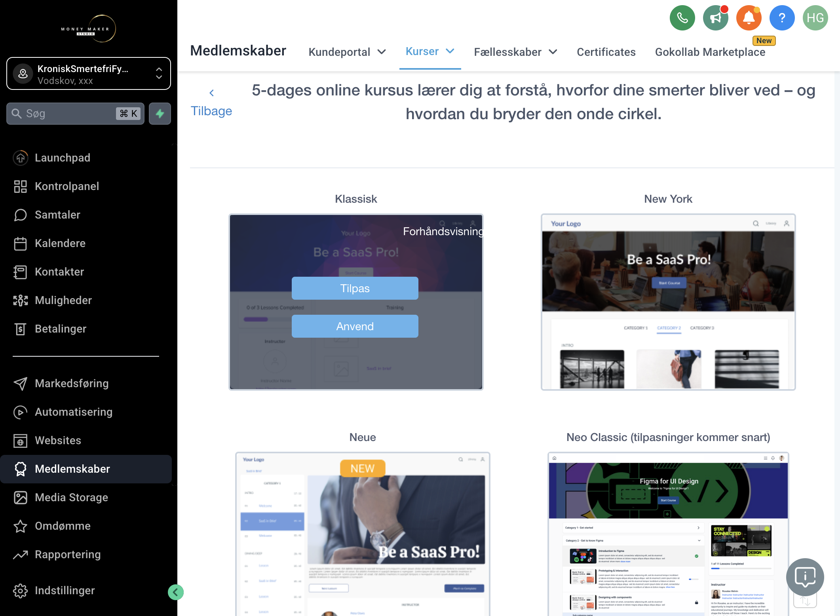The image size is (840, 616).
Task: Click the Money Maker Studio logo
Action: 89,29
